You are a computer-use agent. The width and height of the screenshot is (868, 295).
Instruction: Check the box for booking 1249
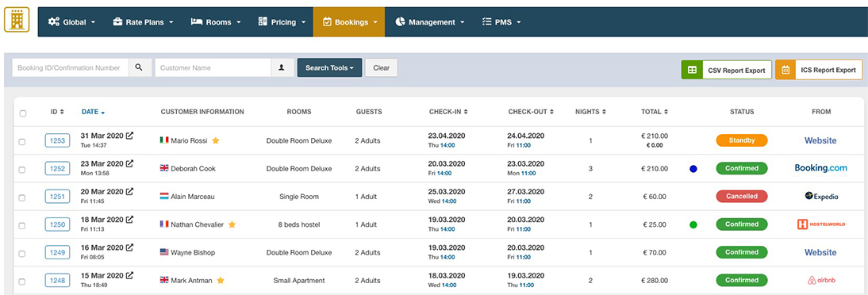(x=22, y=254)
